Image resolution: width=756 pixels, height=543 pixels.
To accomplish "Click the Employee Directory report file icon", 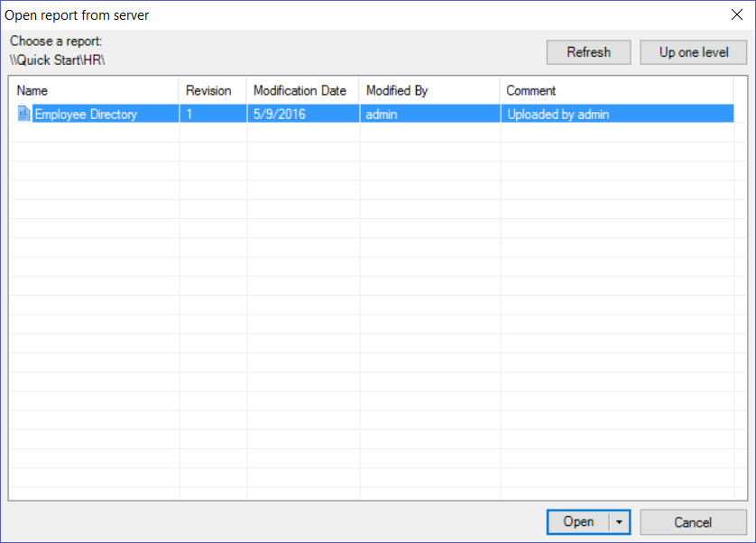I will pos(23,114).
